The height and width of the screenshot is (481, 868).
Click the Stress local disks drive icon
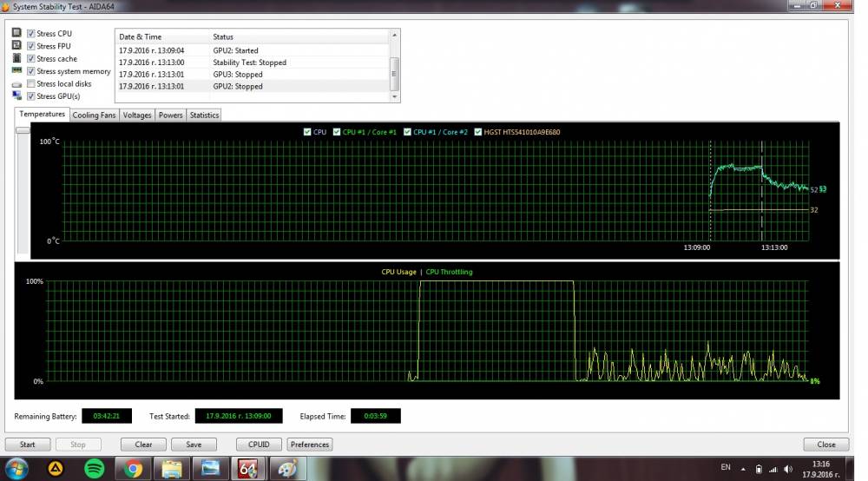point(16,84)
